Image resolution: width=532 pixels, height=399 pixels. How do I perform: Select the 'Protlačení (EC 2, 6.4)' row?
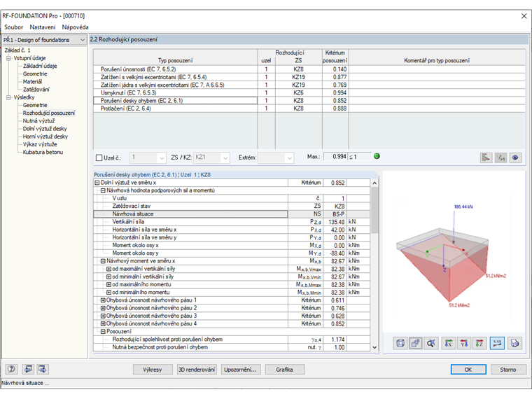tap(309, 108)
